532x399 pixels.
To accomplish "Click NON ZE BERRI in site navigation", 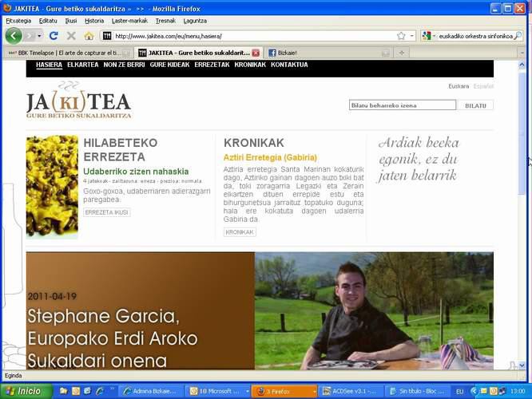I will pyautogui.click(x=124, y=65).
